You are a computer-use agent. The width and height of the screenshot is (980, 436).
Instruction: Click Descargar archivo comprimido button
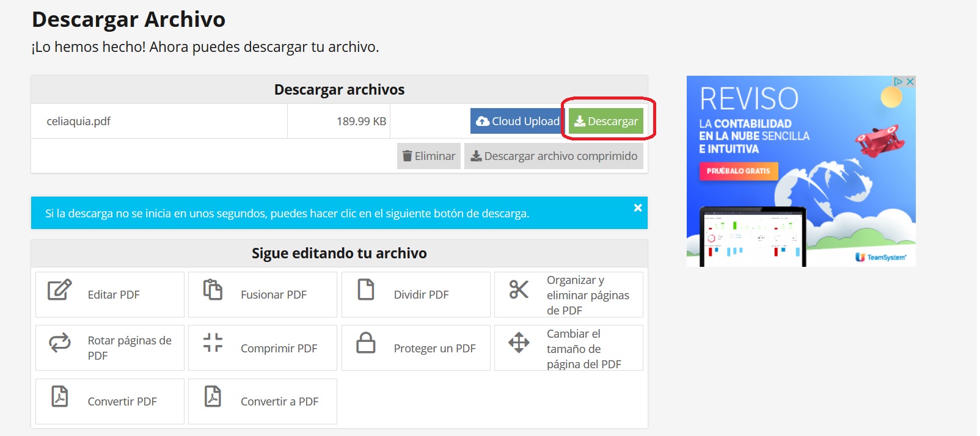pos(554,156)
